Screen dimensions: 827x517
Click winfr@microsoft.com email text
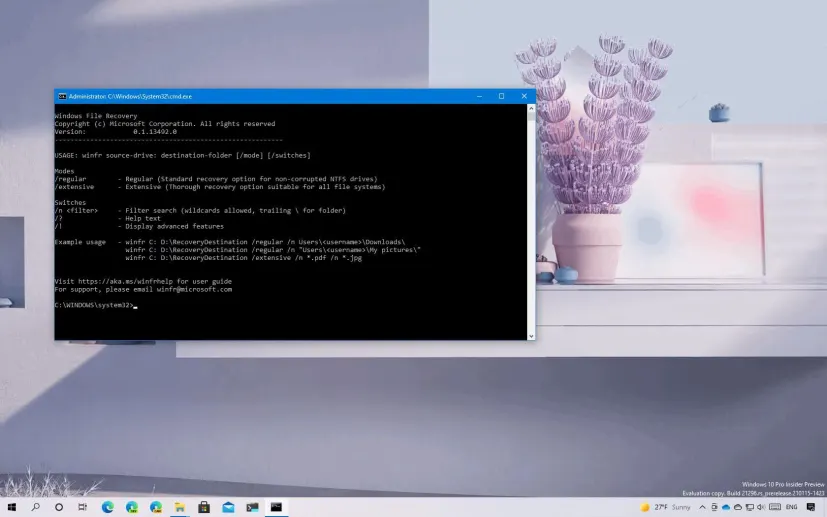(x=194, y=289)
